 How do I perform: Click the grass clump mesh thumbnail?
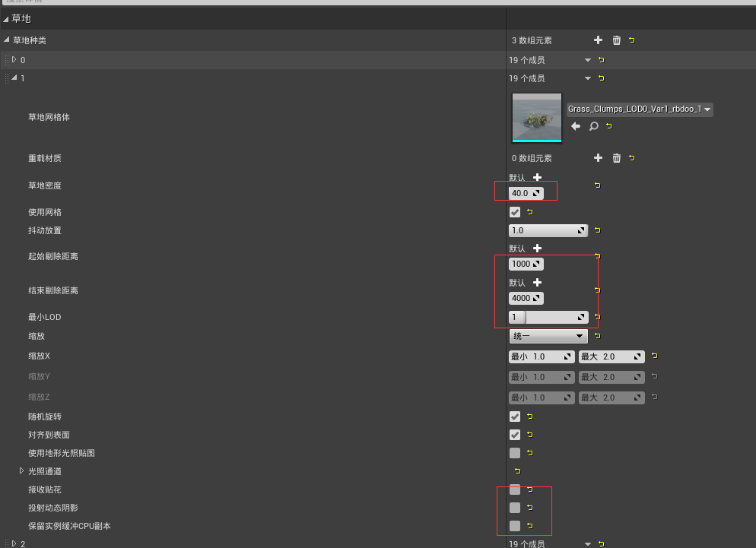click(x=537, y=118)
